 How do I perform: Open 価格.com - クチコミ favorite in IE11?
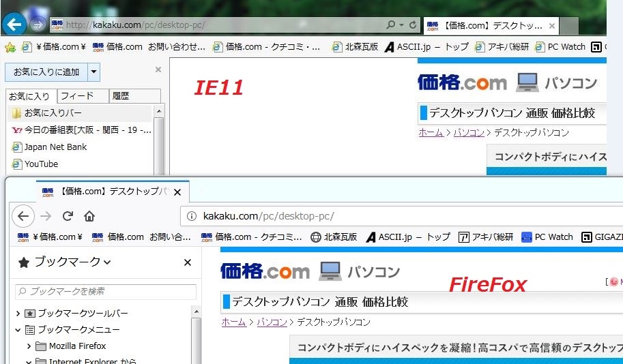point(266,47)
